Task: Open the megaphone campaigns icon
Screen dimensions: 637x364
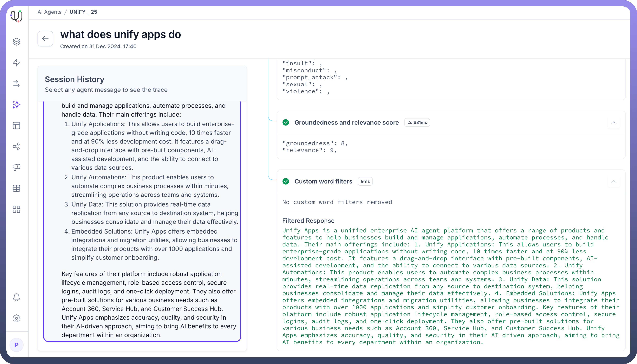Action: pyautogui.click(x=17, y=167)
